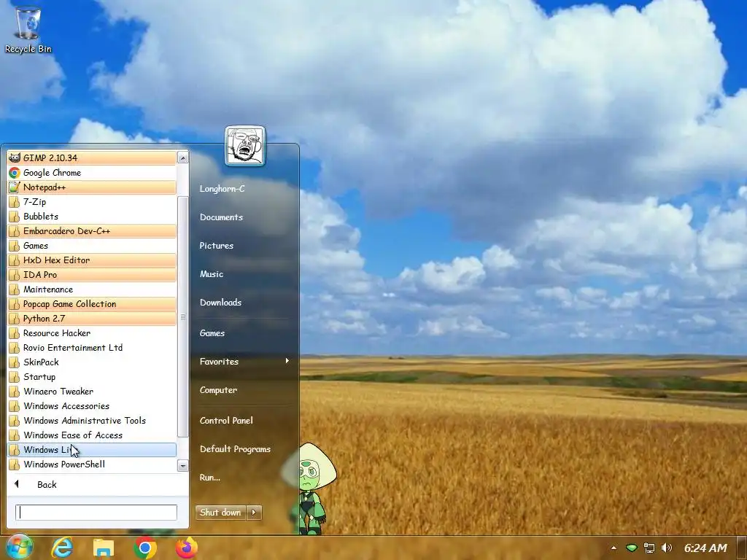Open the Run... dialog
The image size is (747, 560).
[209, 478]
